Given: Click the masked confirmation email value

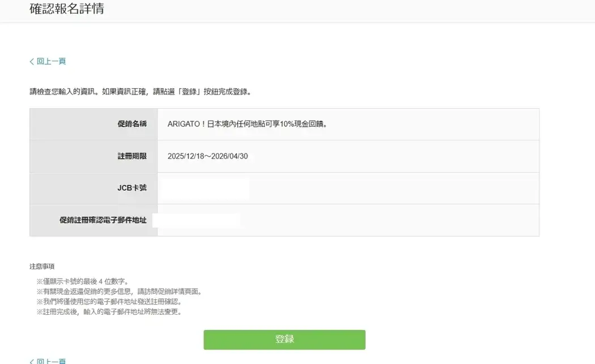Looking at the screenshot, I should [197, 220].
